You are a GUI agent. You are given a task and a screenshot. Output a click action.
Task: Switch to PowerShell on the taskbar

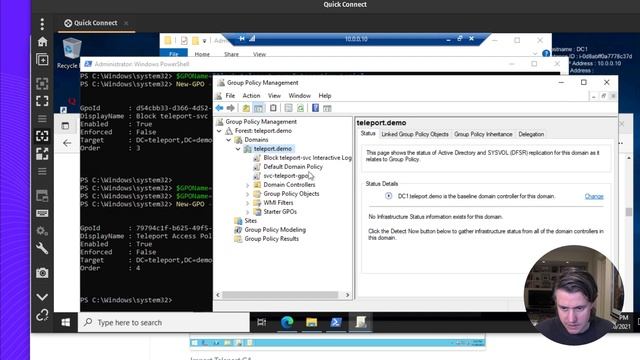pyautogui.click(x=336, y=322)
